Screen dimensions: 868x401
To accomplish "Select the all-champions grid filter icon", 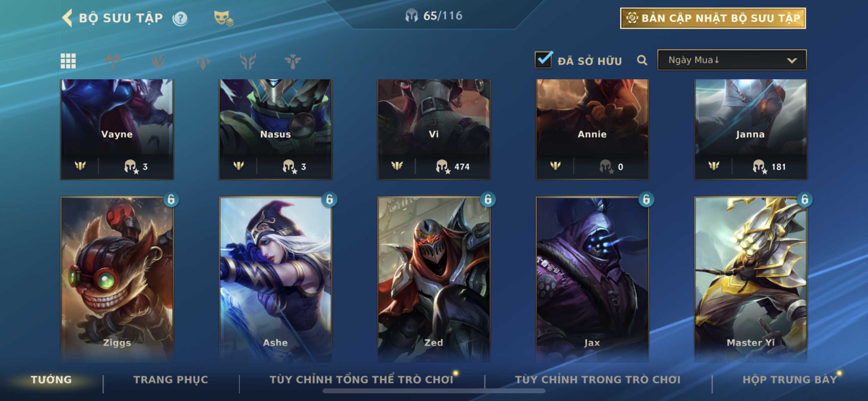I will coord(68,61).
